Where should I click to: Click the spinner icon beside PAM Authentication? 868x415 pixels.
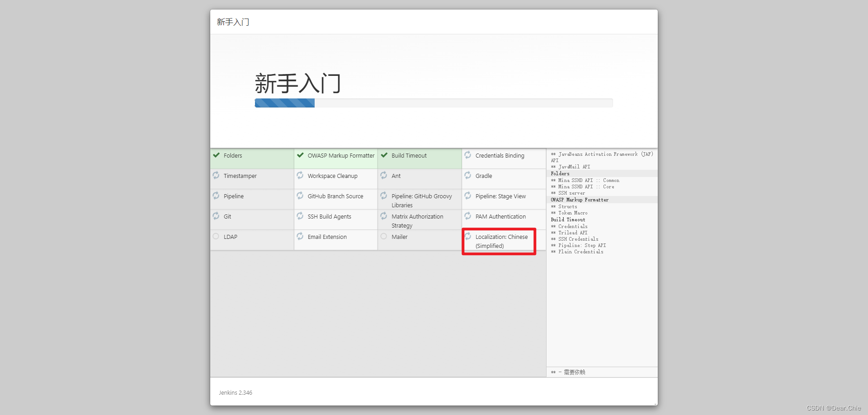point(468,216)
